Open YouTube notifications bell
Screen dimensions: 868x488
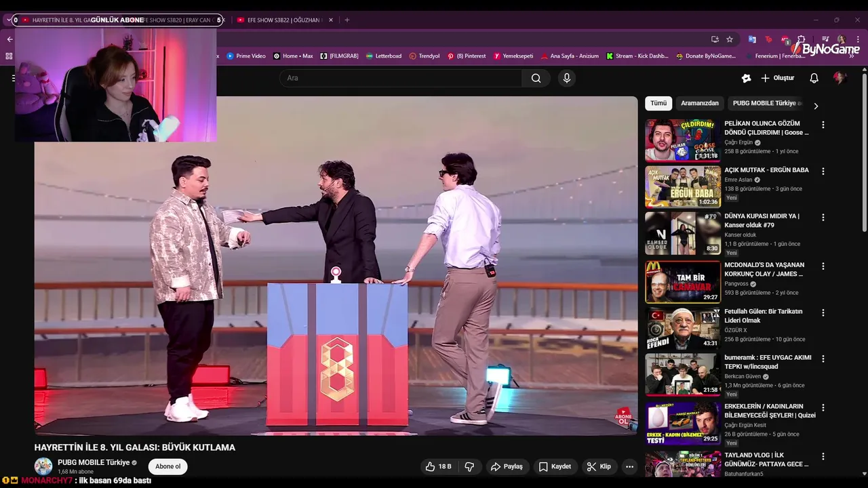click(814, 78)
